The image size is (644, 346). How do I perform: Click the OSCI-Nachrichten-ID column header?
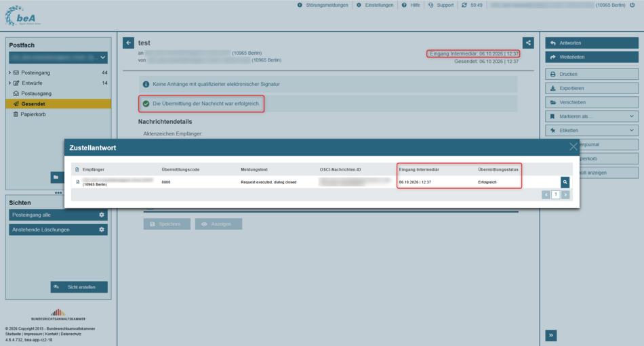(340, 169)
